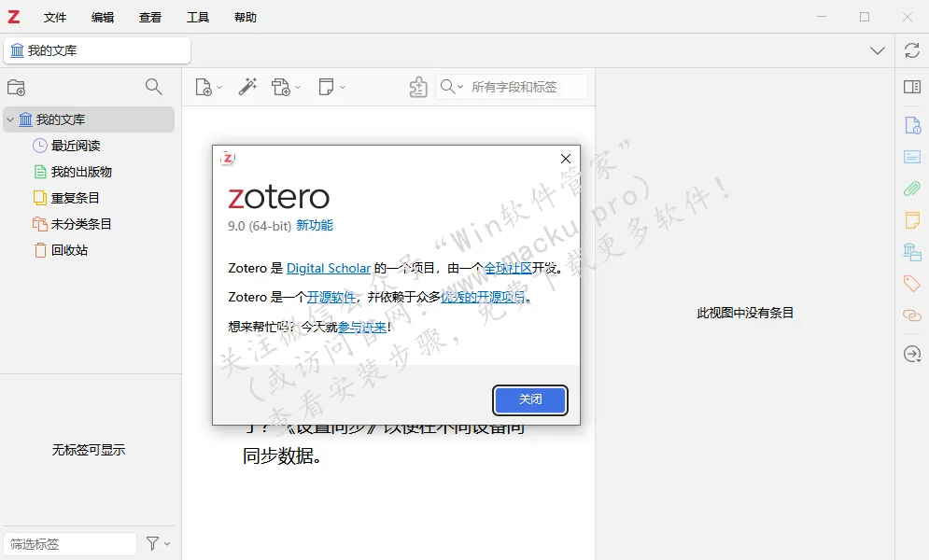Click the new collection folder icon
929x560 pixels.
click(16, 88)
